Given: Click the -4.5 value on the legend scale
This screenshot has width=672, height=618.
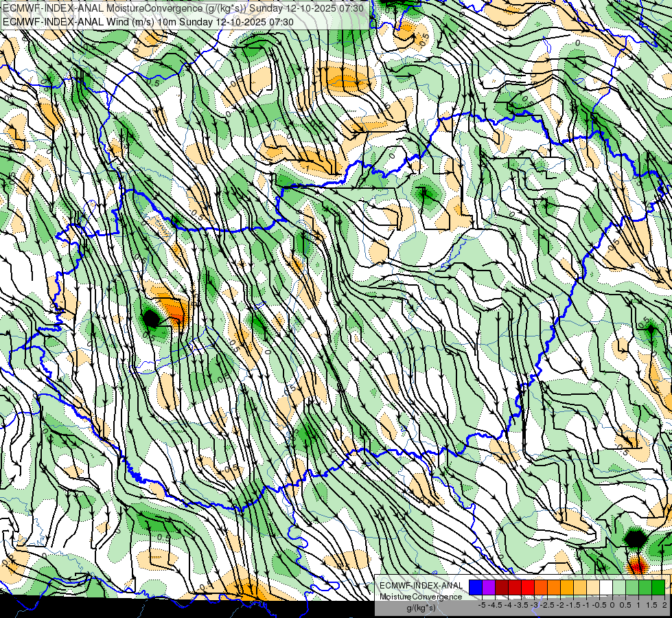Looking at the screenshot, I should click(x=496, y=605).
